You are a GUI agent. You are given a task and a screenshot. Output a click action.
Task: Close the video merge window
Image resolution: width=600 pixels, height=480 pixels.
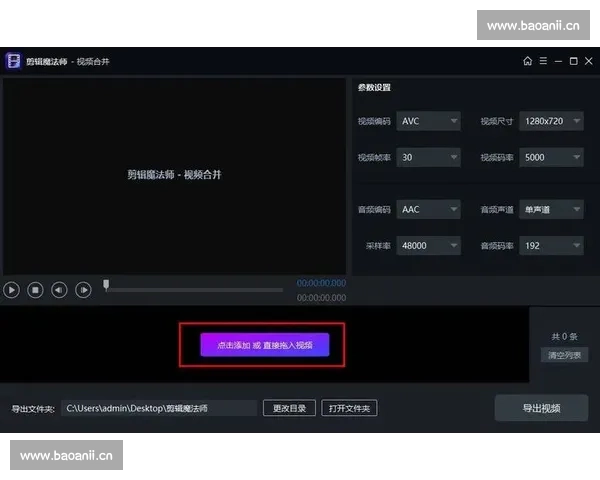click(588, 61)
